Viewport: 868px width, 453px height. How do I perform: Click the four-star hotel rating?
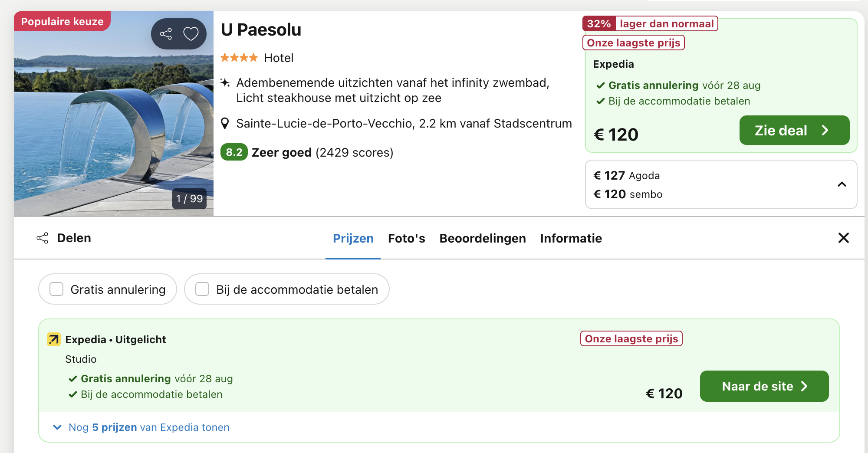[239, 58]
